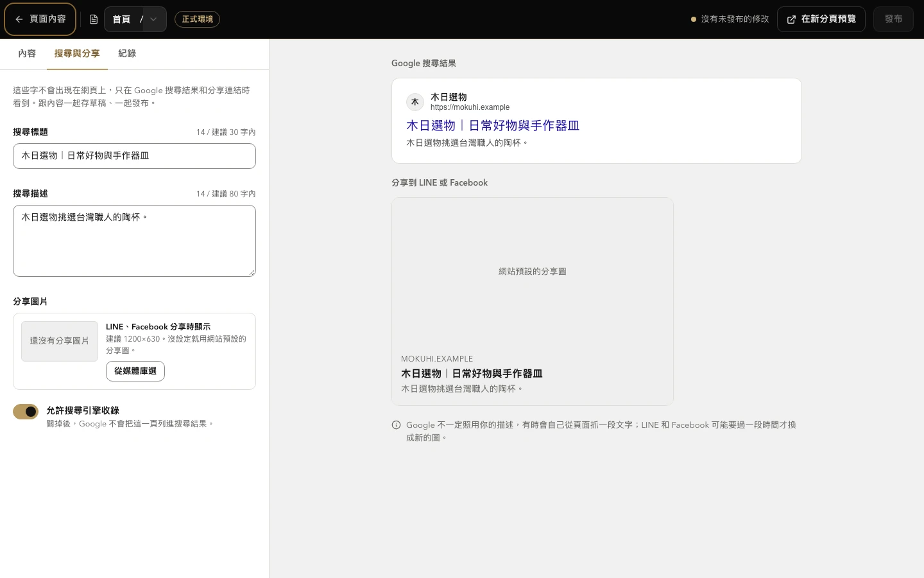
Task: Click the document page icon in the top bar
Action: pyautogui.click(x=94, y=19)
